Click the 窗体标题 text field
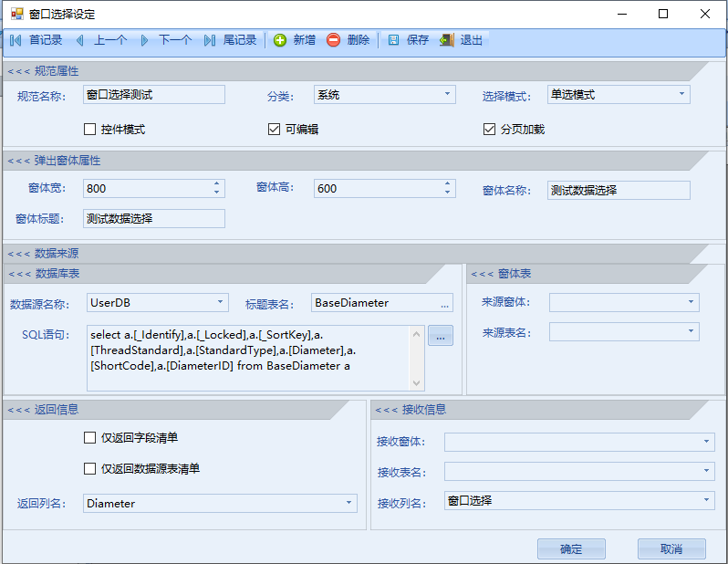This screenshot has width=728, height=564. coord(154,218)
